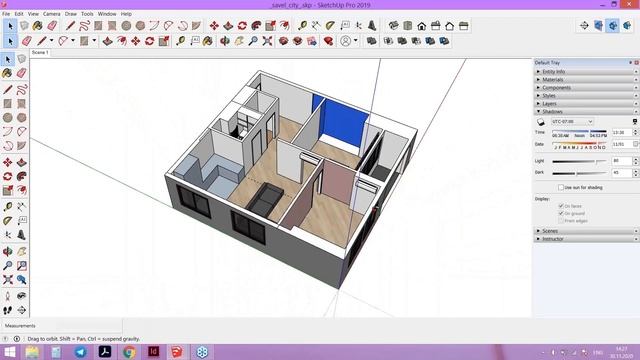
Task: Select the Make Component tool in top toolbar
Action: click(x=24, y=26)
